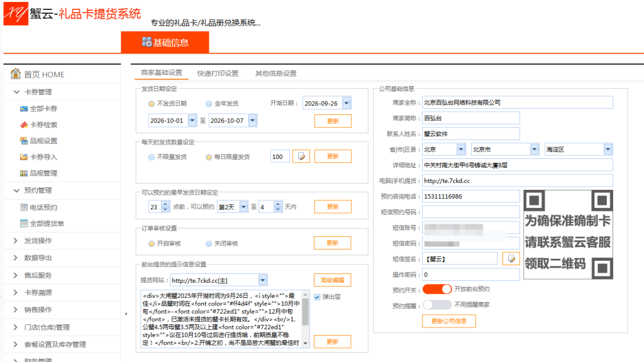Switch to 快递打印设置 tab
Viewport: 644px width, 362px height.
coord(218,74)
